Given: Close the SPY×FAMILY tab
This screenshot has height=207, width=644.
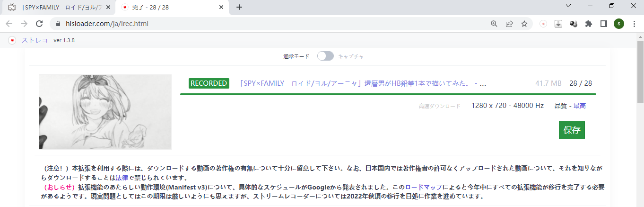Looking at the screenshot, I should pyautogui.click(x=108, y=7).
